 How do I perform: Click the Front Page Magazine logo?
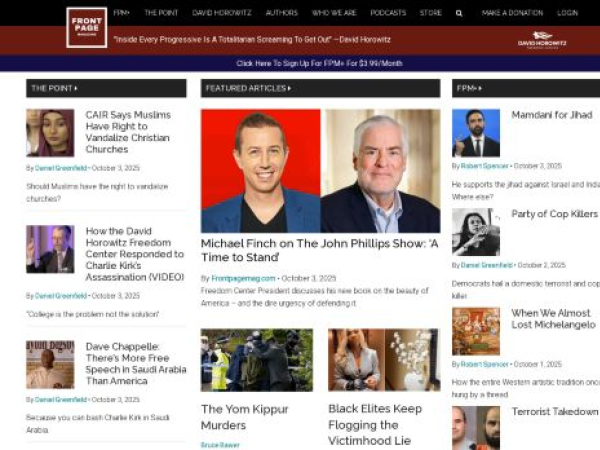(86, 27)
